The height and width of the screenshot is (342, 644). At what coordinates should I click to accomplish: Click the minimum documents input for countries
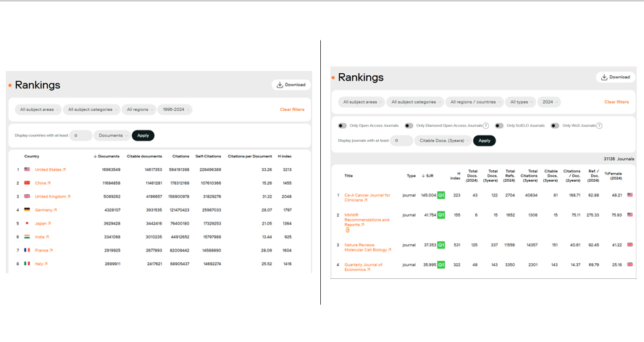80,135
